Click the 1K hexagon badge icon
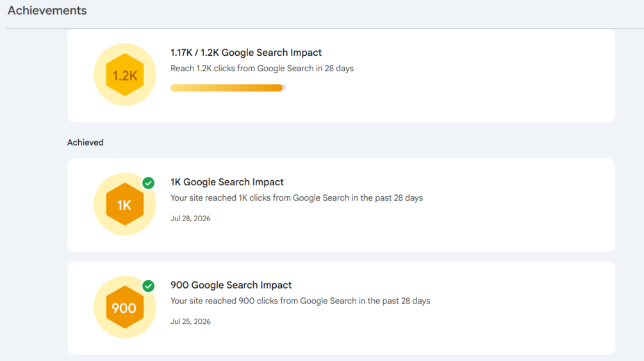Image resolution: width=644 pixels, height=361 pixels. (x=125, y=204)
